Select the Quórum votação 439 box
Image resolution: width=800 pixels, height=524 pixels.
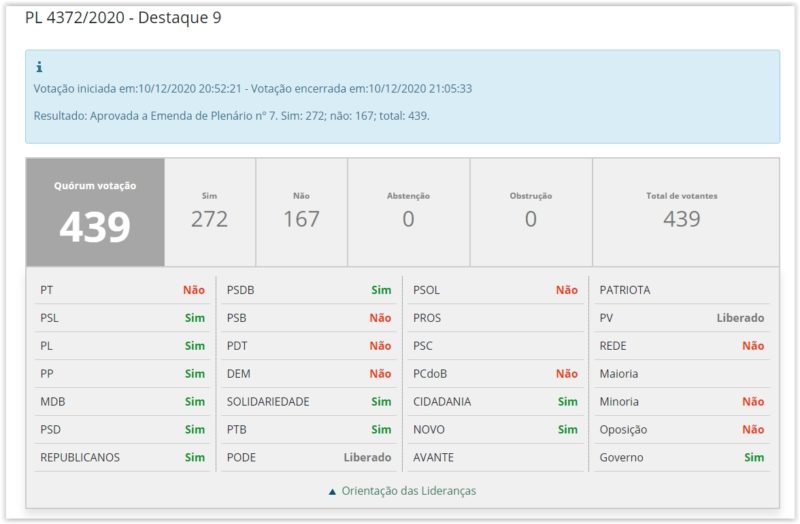[95, 212]
